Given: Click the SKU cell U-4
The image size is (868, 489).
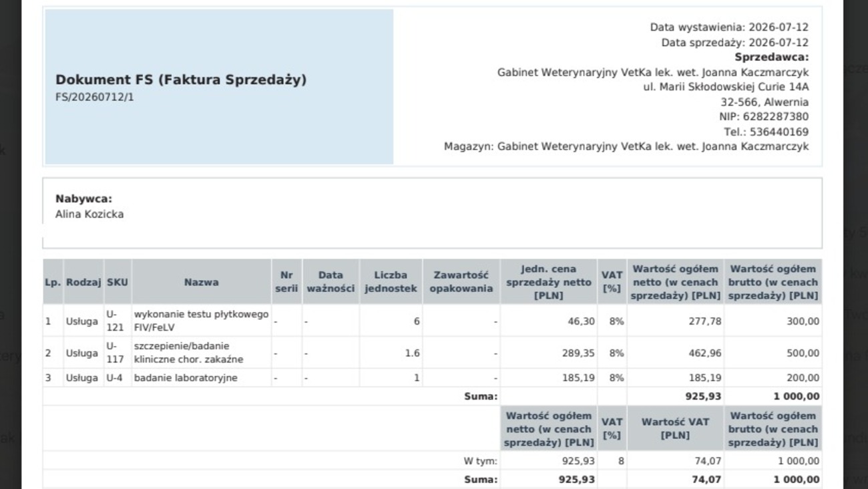Looking at the screenshot, I should [118, 377].
